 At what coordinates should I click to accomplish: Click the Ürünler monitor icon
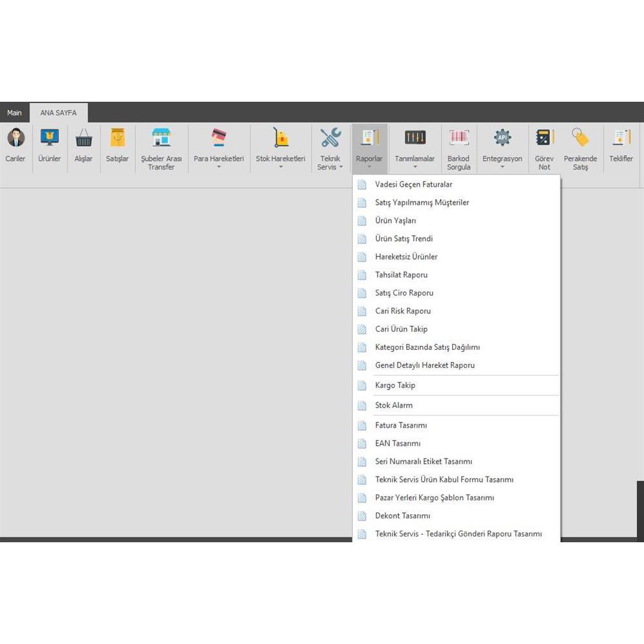click(x=50, y=138)
